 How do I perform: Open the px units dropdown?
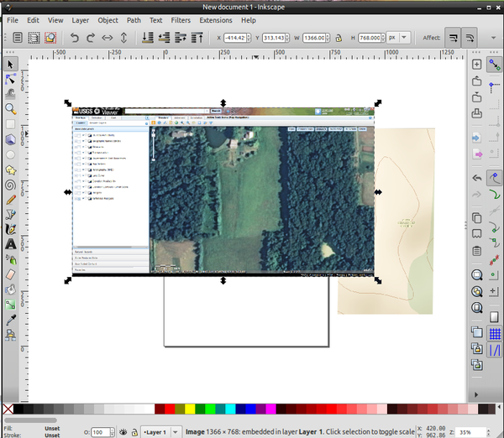[399, 38]
